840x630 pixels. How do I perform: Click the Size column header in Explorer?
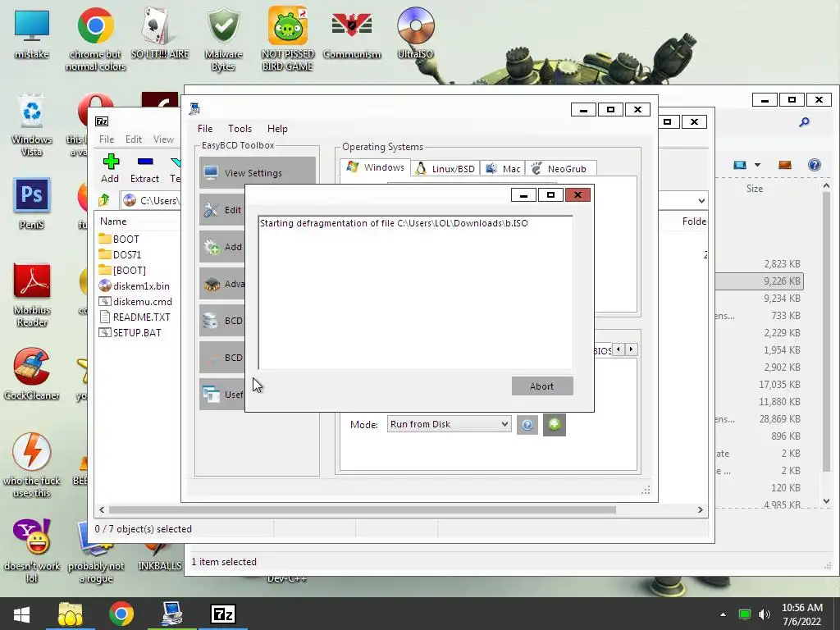[x=755, y=189]
